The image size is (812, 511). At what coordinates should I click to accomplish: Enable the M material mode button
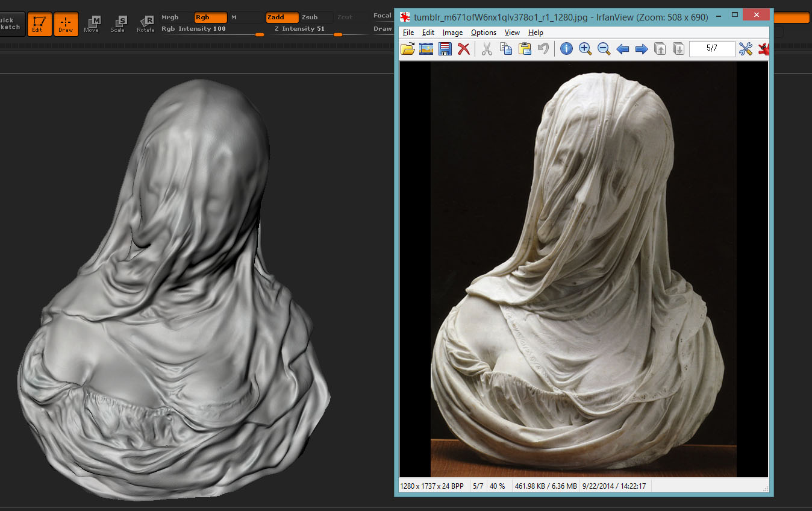click(x=246, y=17)
